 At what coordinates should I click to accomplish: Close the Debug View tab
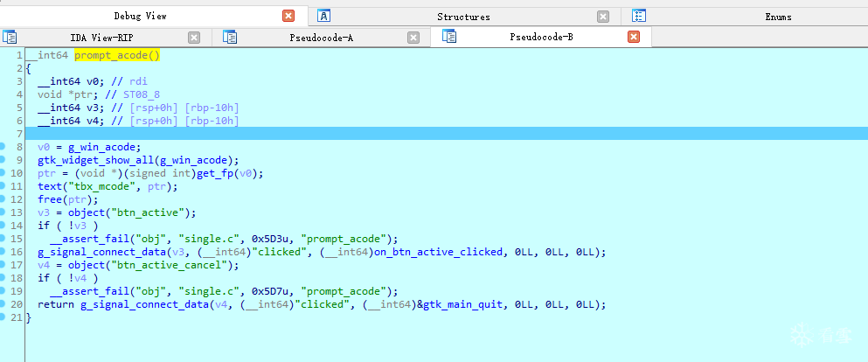pos(288,16)
